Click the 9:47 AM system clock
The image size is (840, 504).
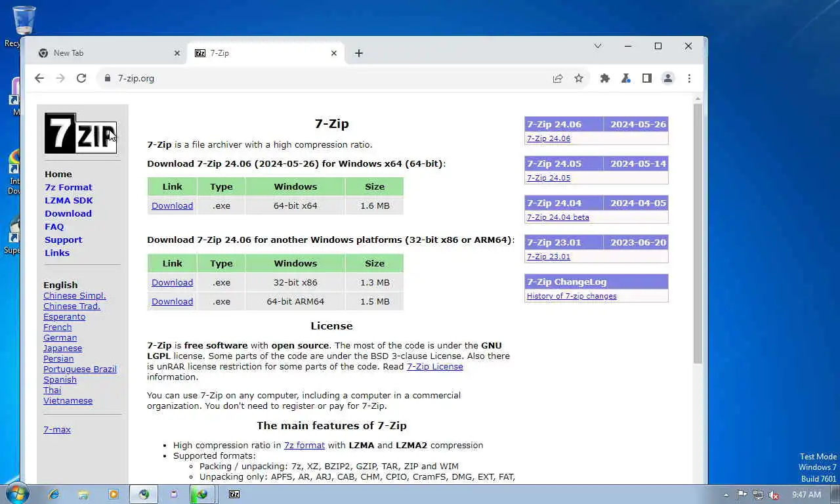[807, 494]
